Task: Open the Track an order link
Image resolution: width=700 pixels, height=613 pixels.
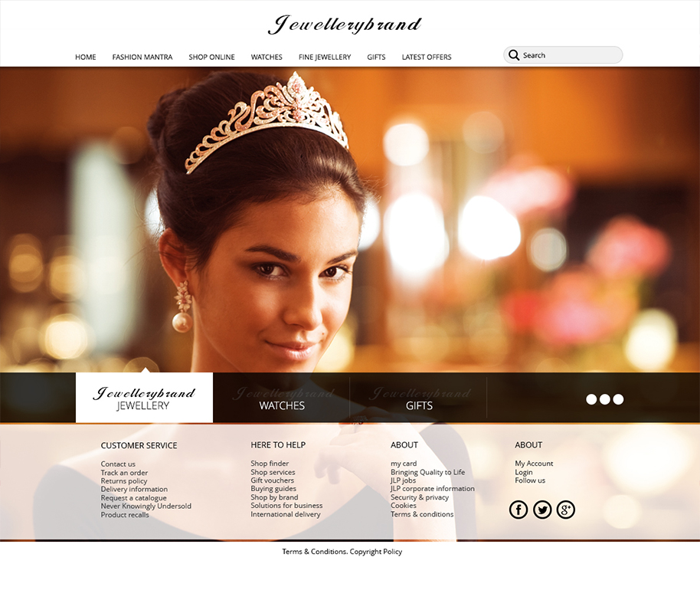Action: point(124,473)
